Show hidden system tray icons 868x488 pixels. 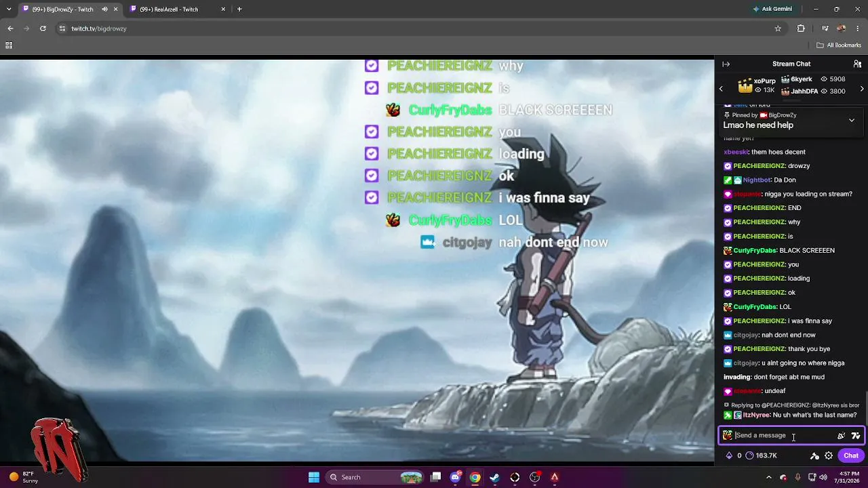pos(768,477)
